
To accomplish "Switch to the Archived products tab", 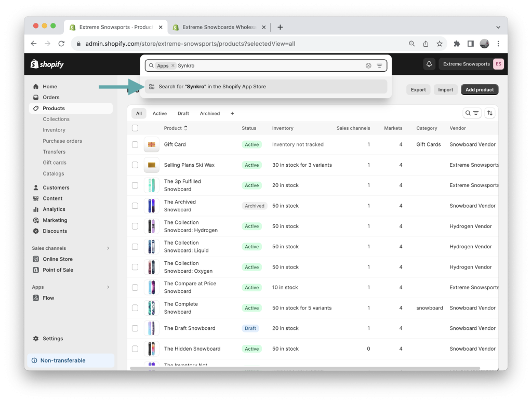I will point(210,113).
